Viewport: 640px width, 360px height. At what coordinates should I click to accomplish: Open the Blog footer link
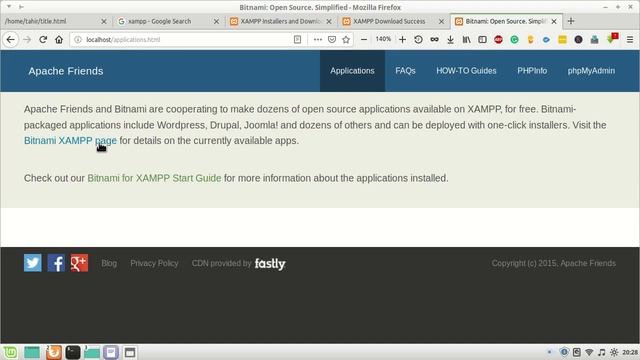pyautogui.click(x=109, y=263)
